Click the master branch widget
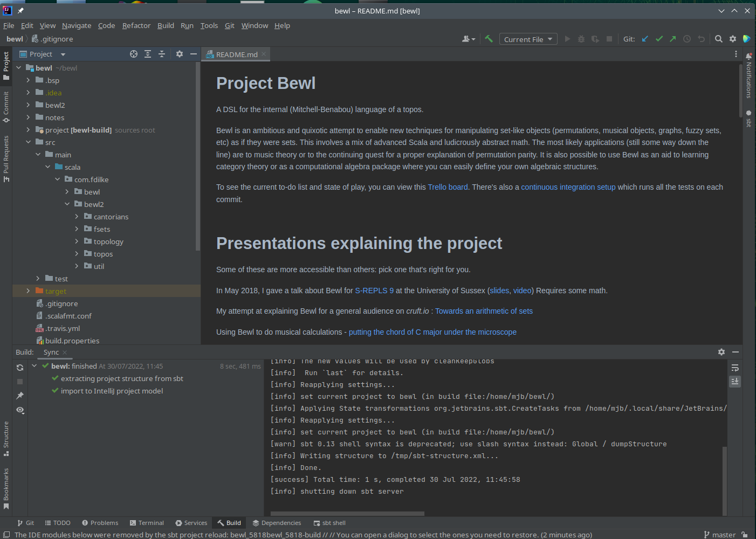The width and height of the screenshot is (756, 539). pyautogui.click(x=720, y=535)
